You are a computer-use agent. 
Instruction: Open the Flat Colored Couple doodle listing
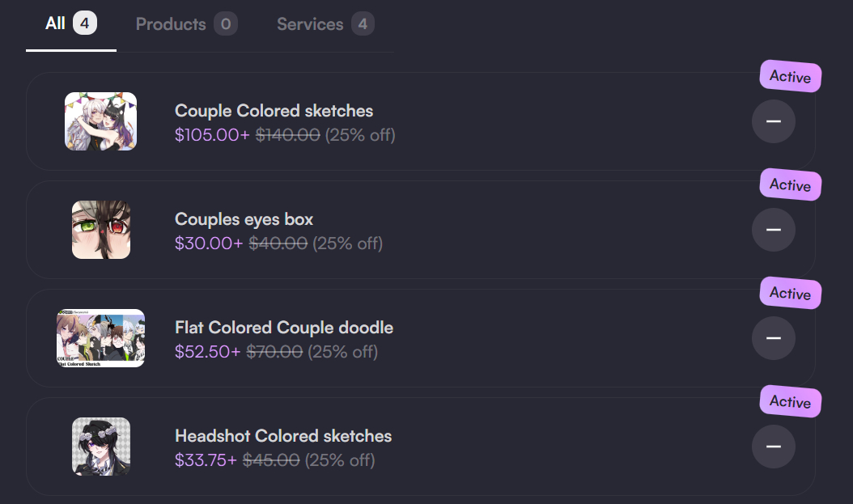(x=284, y=328)
